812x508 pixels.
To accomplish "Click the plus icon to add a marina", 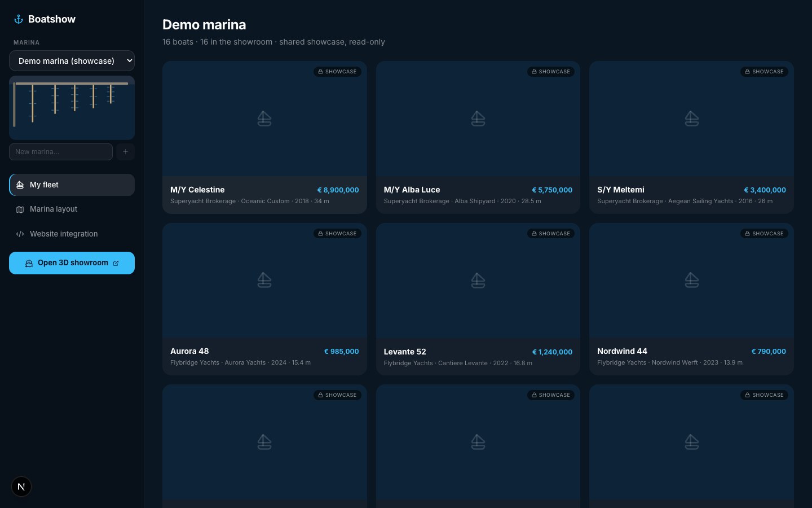I will pyautogui.click(x=126, y=152).
